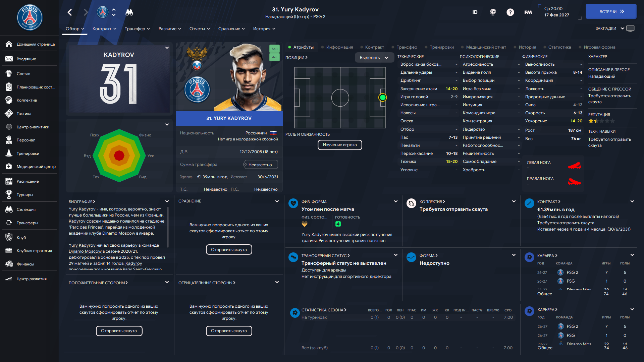The height and width of the screenshot is (362, 644).
Task: Open the Выделить dropdown
Action: click(x=374, y=58)
